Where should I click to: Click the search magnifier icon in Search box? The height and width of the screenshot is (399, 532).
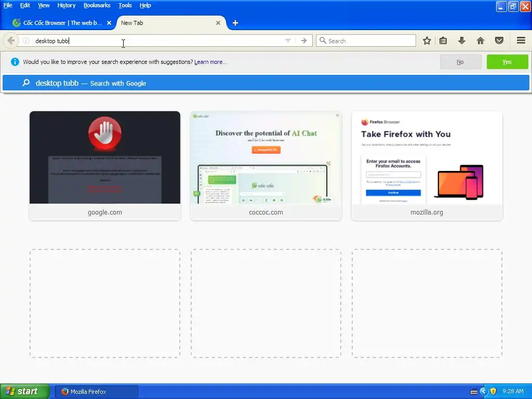323,41
